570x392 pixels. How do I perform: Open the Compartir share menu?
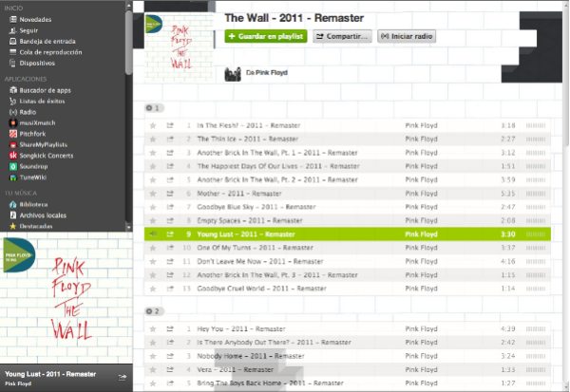tap(342, 36)
